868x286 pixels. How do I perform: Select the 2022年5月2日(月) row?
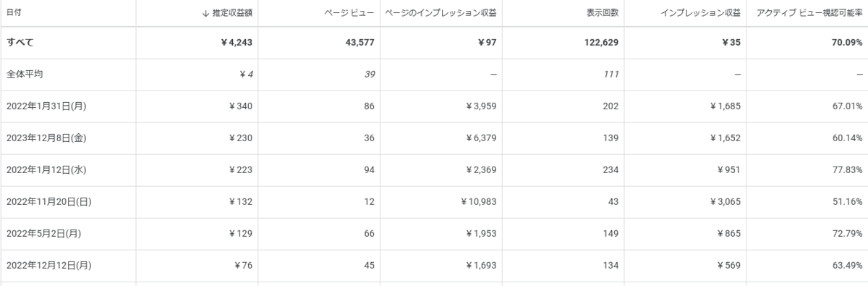click(x=434, y=234)
